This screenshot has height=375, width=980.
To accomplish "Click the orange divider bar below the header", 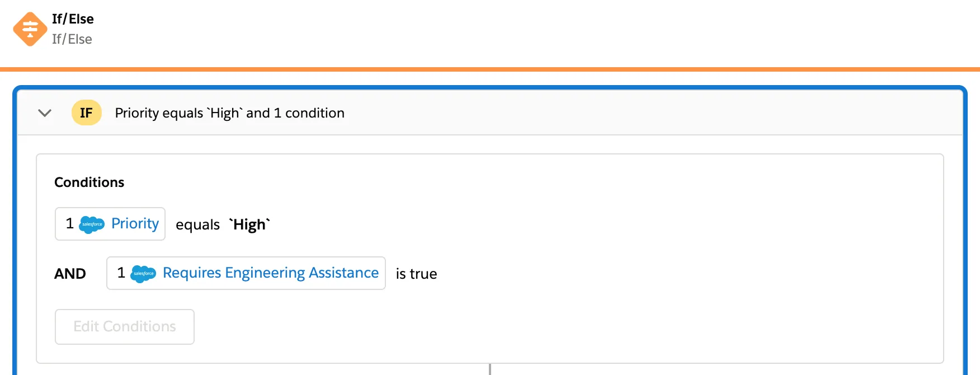I will point(490,69).
